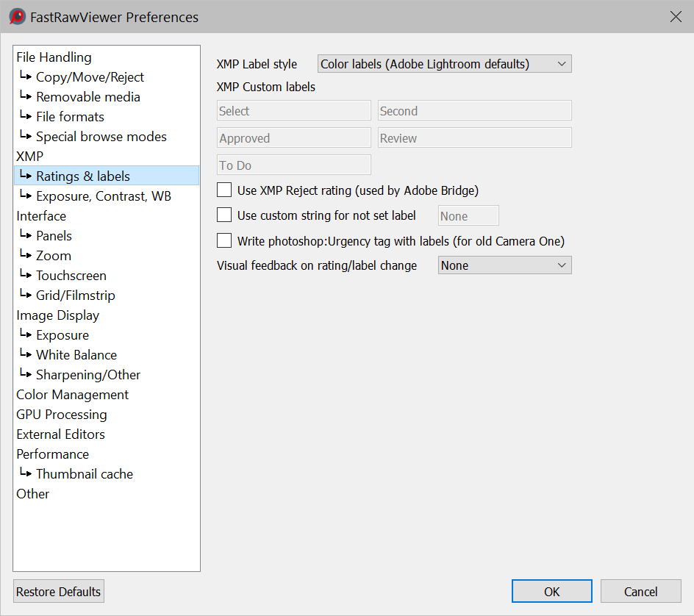This screenshot has width=694, height=616.
Task: Check Write photoshop:Urgency tag with labels
Action: point(224,240)
